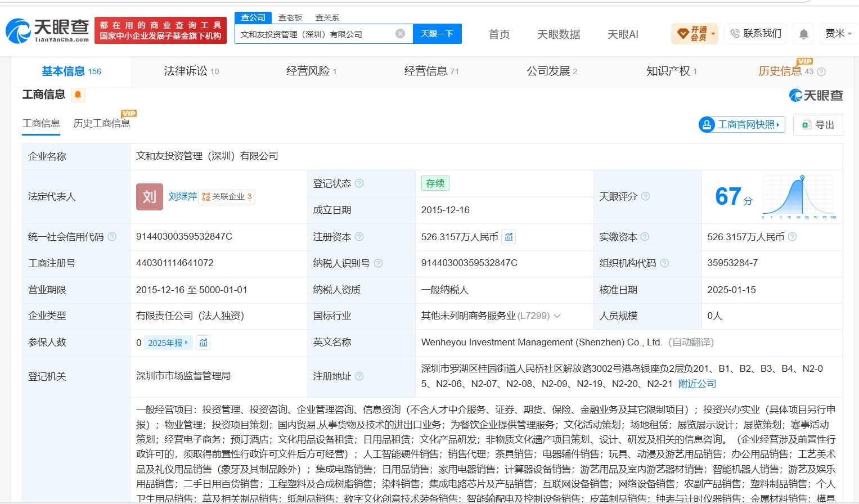Open legal representative 刘继萍's profile link
The height and width of the screenshot is (504, 859).
coord(182,196)
